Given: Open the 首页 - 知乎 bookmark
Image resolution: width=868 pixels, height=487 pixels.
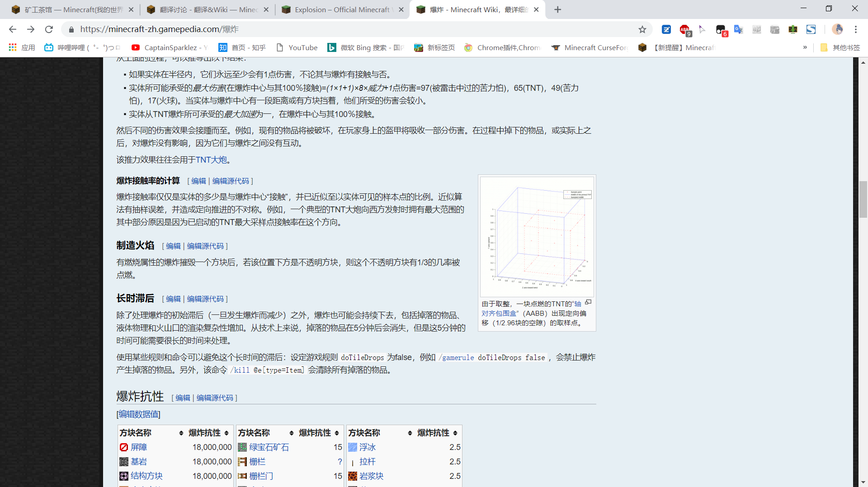Looking at the screenshot, I should click(242, 47).
